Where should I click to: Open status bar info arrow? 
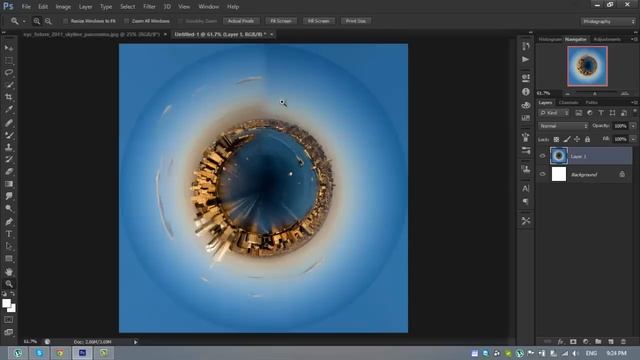click(x=136, y=342)
